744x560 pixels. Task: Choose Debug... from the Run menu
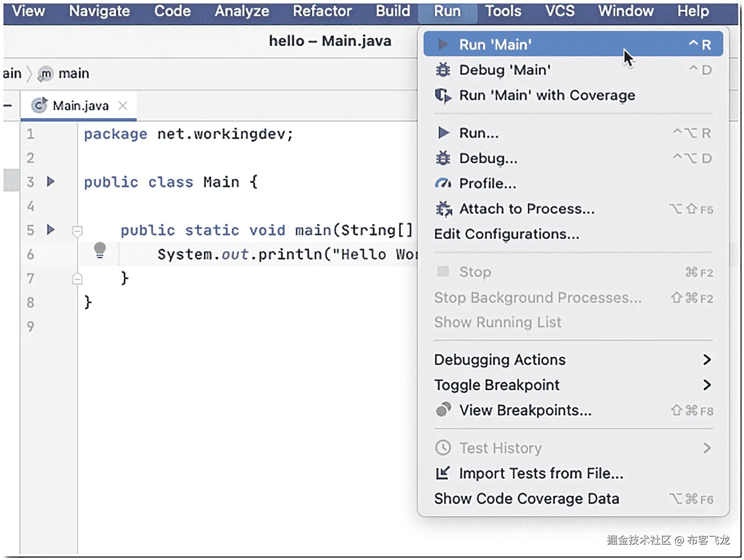point(573,158)
